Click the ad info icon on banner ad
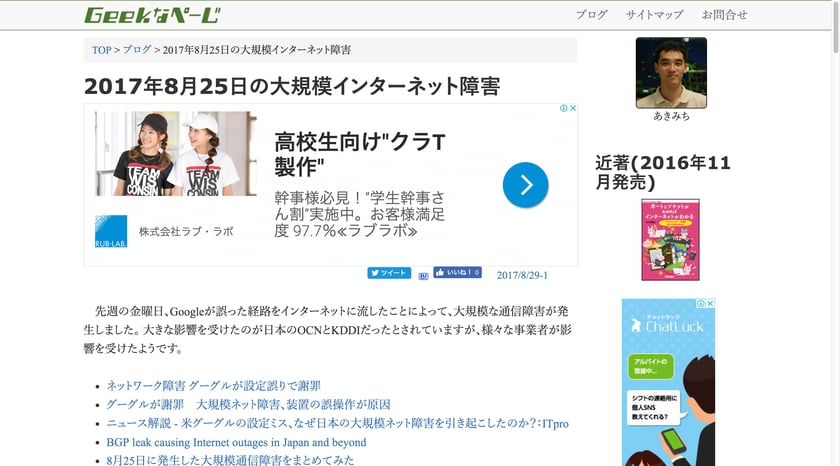840x466 pixels. click(x=564, y=108)
